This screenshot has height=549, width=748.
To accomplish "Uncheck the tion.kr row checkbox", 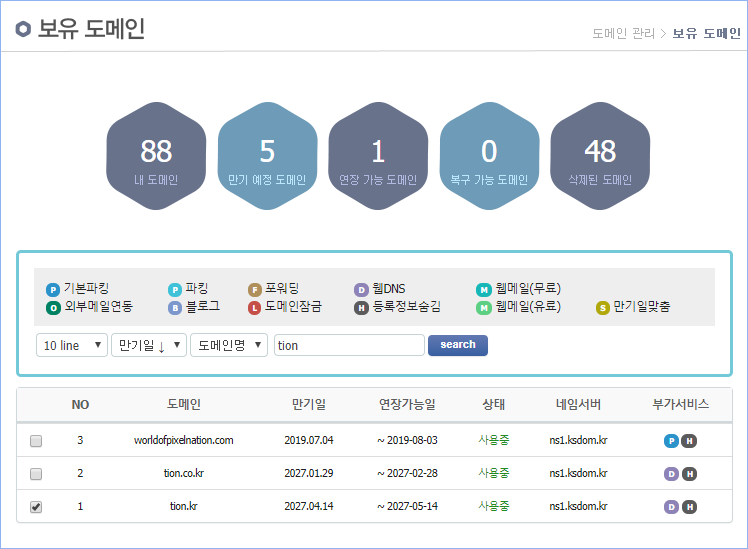I will click(36, 507).
